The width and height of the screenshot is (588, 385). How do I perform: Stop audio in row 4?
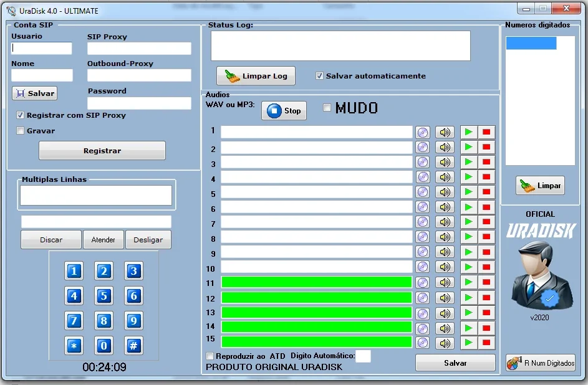coord(486,177)
